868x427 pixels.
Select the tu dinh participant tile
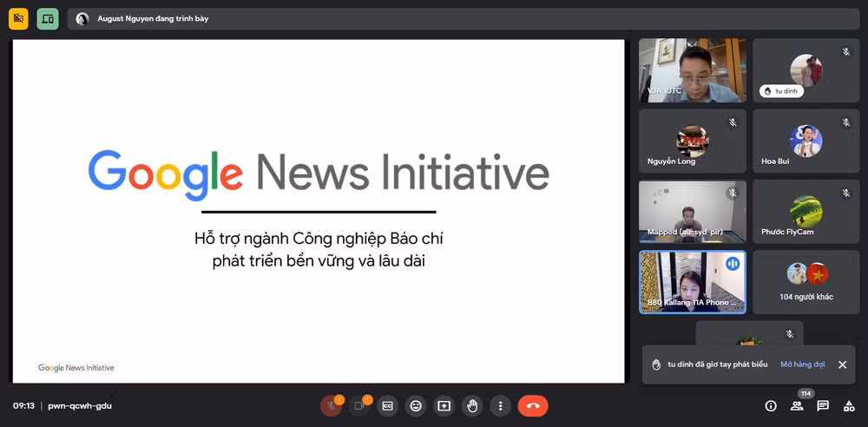click(x=806, y=70)
